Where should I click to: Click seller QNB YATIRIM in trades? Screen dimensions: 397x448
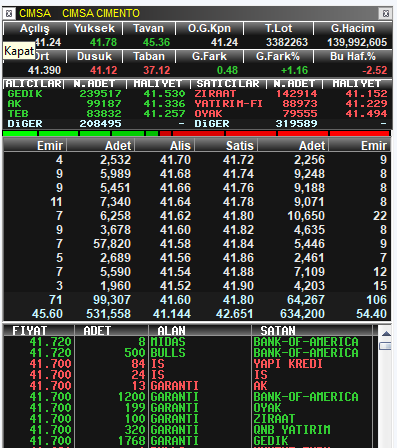tap(292, 430)
